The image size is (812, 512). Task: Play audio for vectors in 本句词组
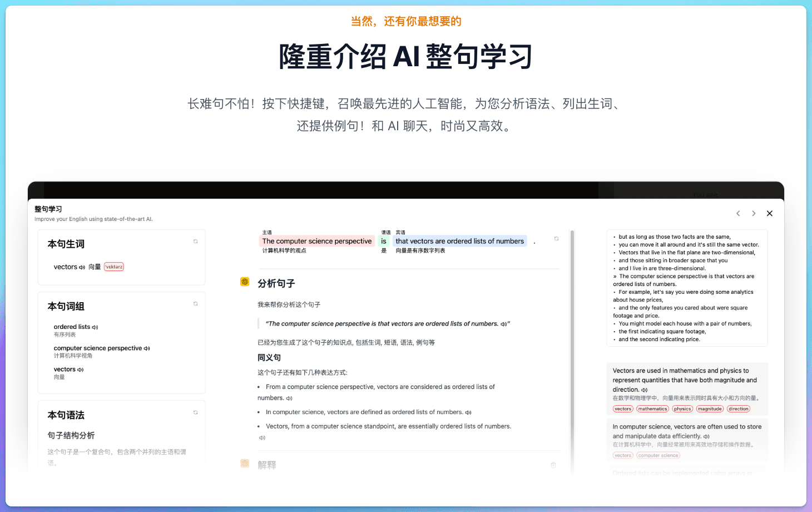click(x=81, y=370)
